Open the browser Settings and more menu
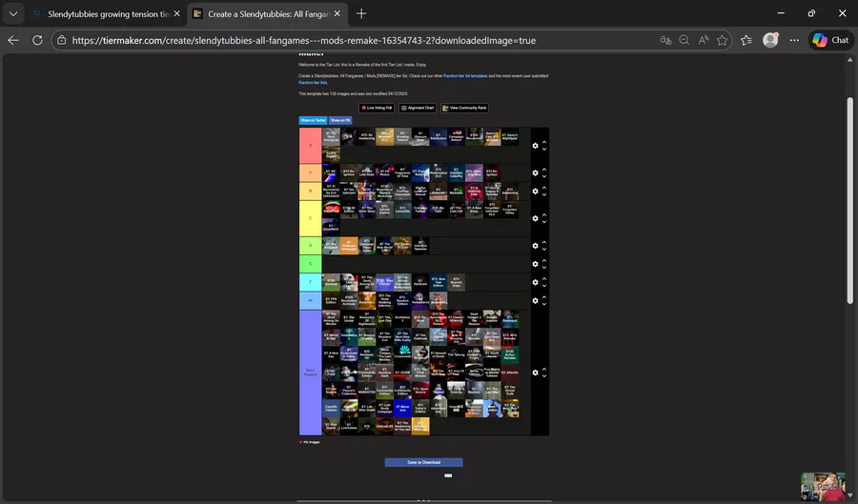The height and width of the screenshot is (504, 858). [x=794, y=40]
